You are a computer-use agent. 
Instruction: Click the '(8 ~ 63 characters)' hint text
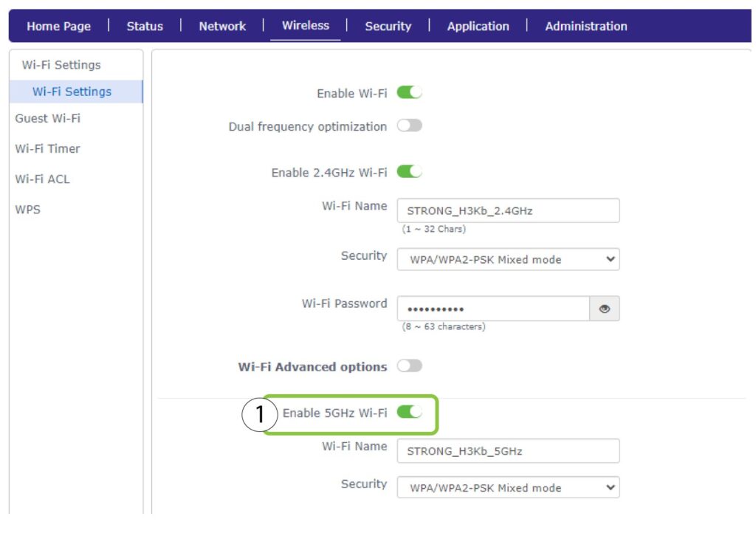click(444, 326)
